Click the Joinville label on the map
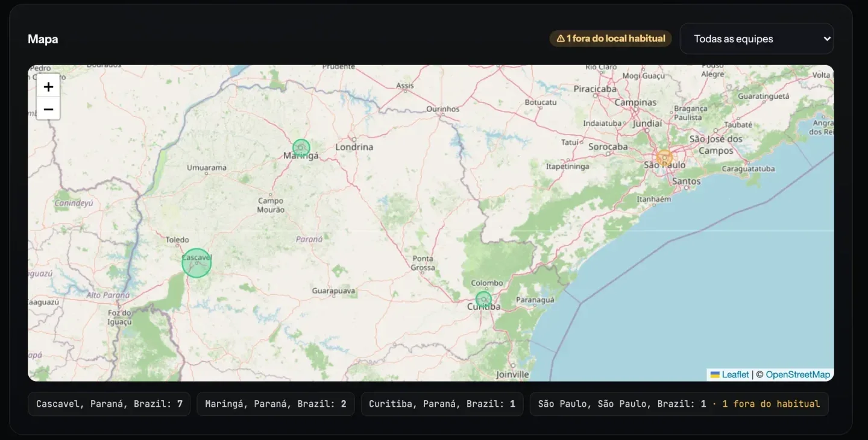 (512, 374)
